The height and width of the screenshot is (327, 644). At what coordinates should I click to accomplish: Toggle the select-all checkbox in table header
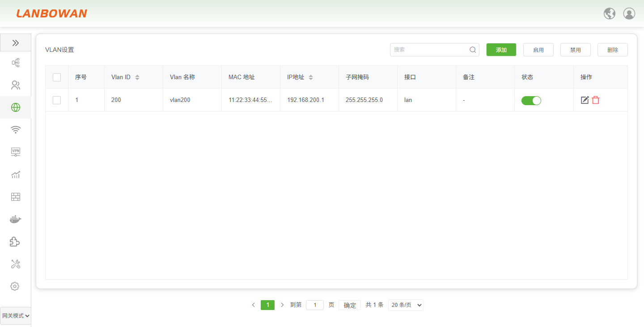pyautogui.click(x=57, y=77)
